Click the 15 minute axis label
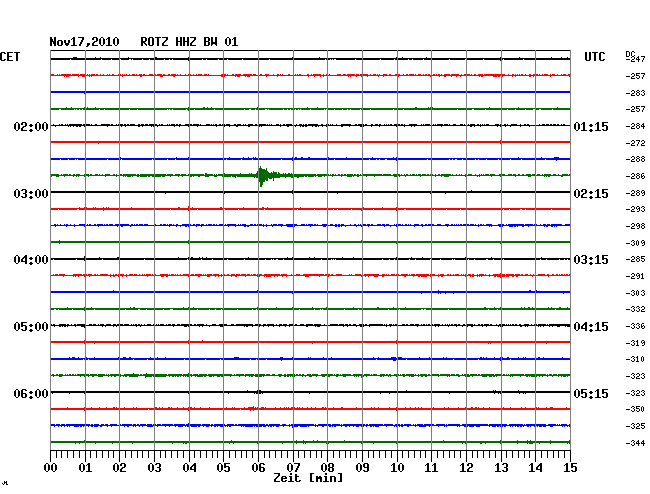Image resolution: width=650 pixels, height=494 pixels. 570,468
